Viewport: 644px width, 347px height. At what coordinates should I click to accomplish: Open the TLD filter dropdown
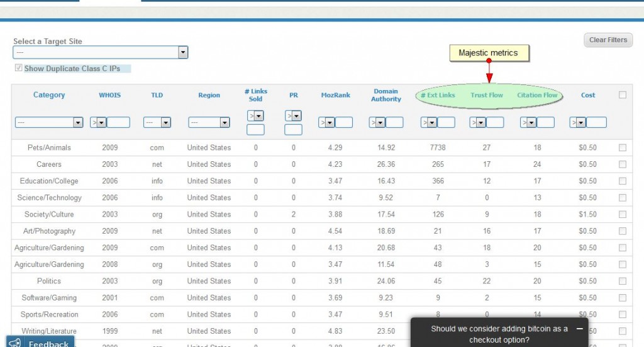click(x=157, y=122)
